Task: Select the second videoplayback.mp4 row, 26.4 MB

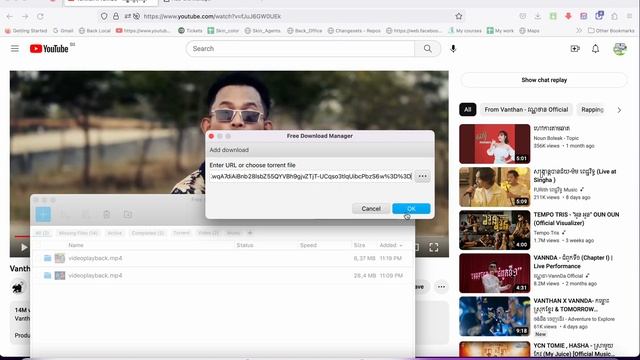Action: [222, 276]
